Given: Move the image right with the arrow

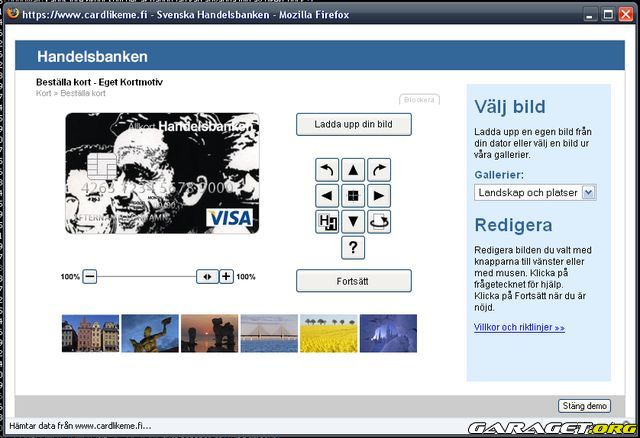Looking at the screenshot, I should pos(379,196).
